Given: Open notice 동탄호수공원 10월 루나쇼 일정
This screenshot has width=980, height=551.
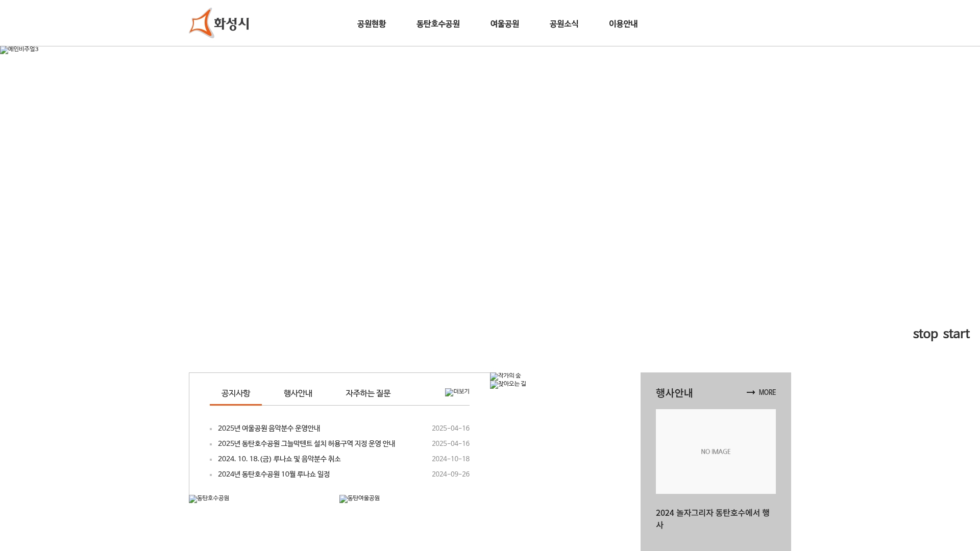Looking at the screenshot, I should [274, 474].
